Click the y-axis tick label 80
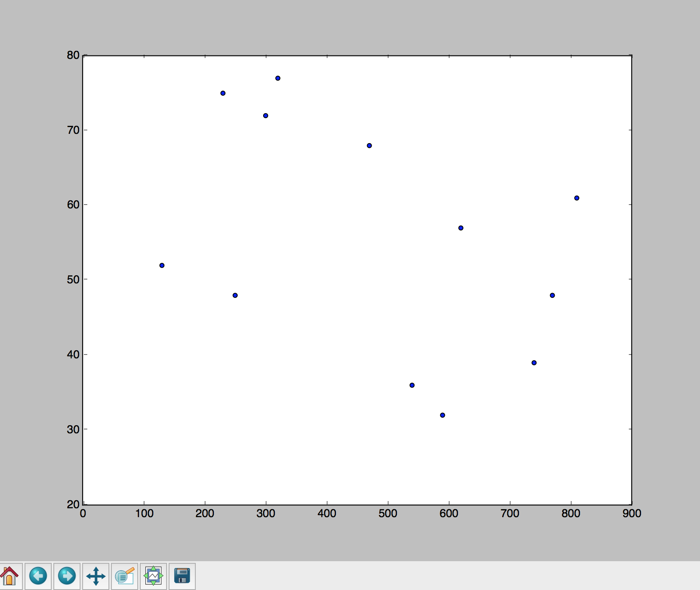 (x=73, y=55)
